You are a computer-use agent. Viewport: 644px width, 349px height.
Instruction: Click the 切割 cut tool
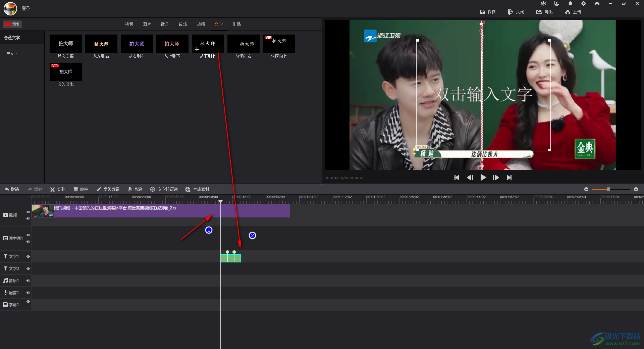click(x=58, y=189)
